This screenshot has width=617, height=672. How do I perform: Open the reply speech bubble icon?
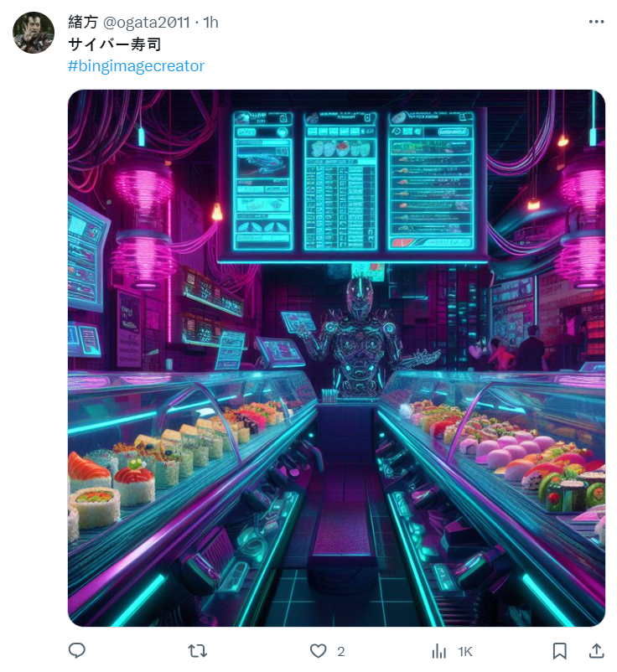click(x=77, y=650)
